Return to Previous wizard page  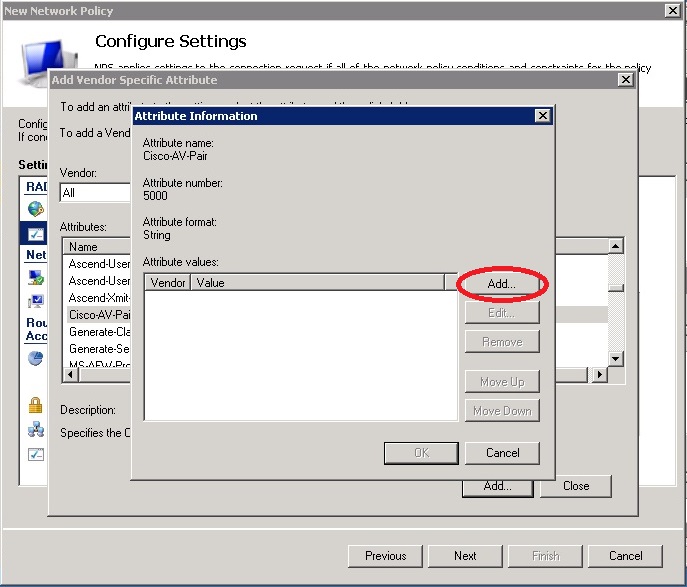tap(385, 556)
